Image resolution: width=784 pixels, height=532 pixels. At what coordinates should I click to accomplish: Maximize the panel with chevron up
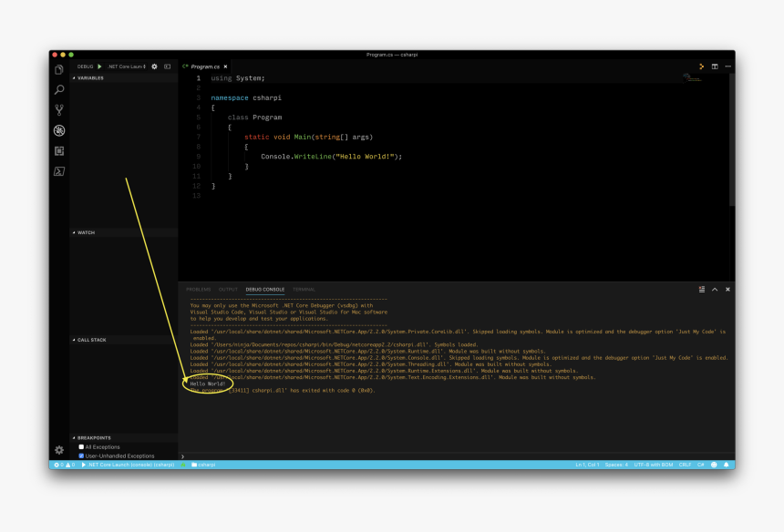tap(715, 289)
